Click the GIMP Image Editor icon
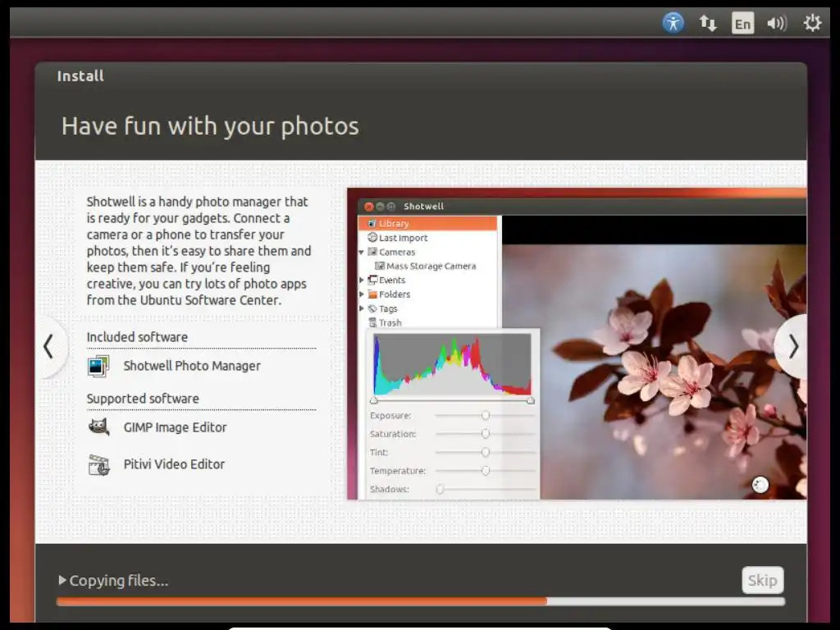The height and width of the screenshot is (630, 840). [98, 427]
